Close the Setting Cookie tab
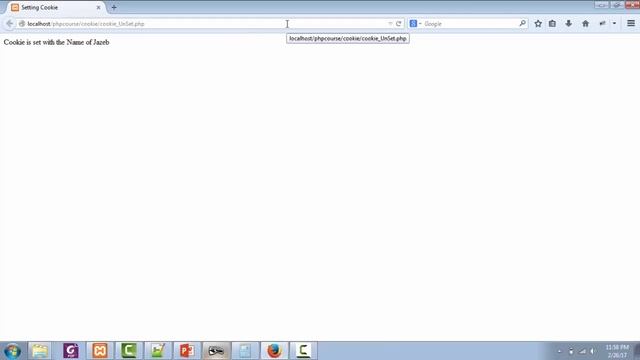 pos(98,7)
